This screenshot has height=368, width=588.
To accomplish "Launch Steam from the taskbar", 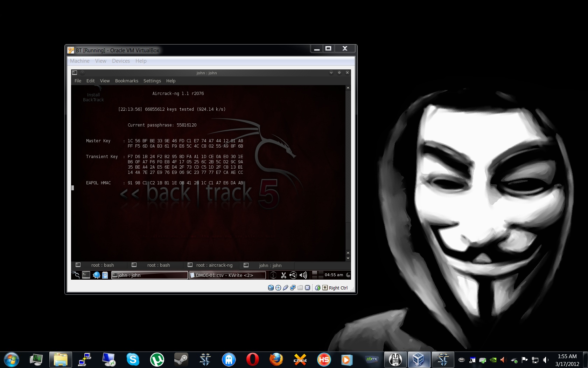I will [x=181, y=360].
